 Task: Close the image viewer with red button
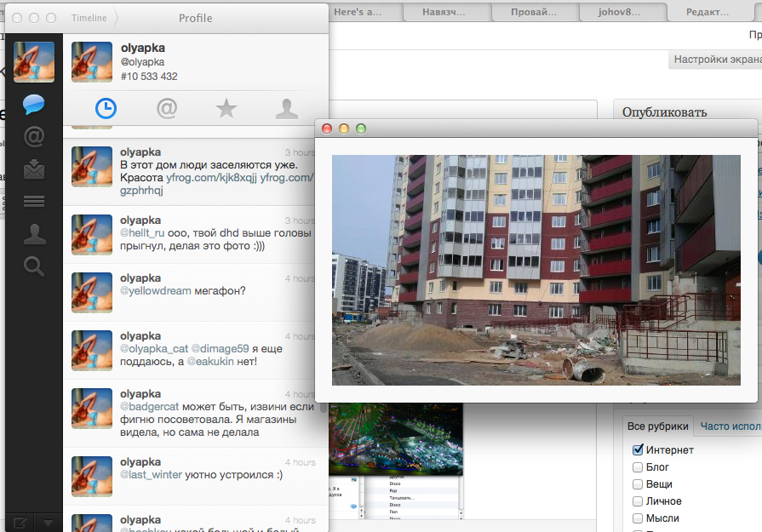pyautogui.click(x=327, y=129)
